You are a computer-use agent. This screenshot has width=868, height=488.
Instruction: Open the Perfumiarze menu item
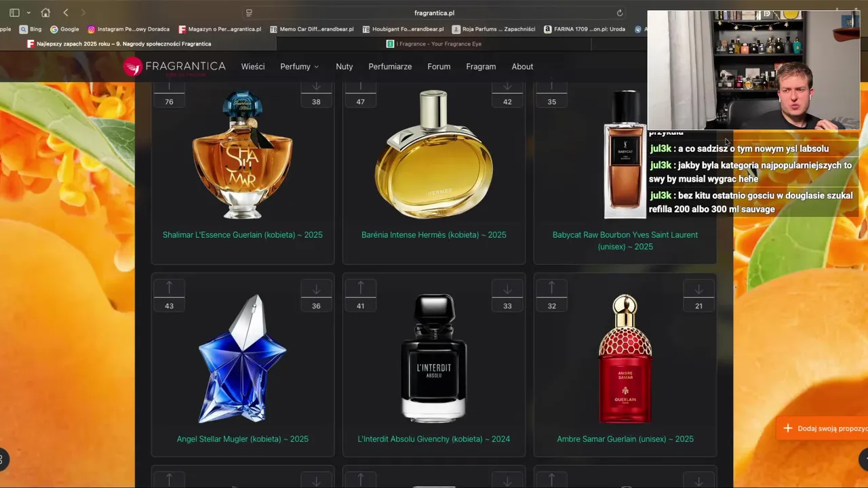(390, 66)
